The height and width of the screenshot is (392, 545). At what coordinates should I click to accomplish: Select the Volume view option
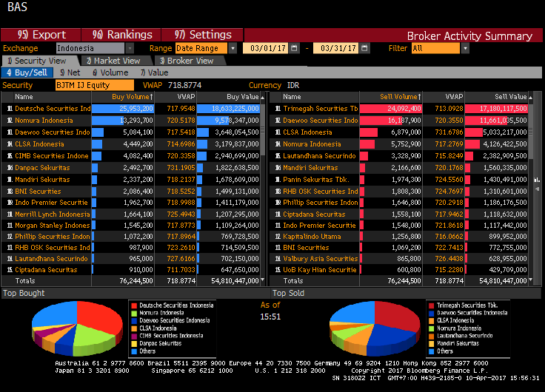(x=110, y=72)
